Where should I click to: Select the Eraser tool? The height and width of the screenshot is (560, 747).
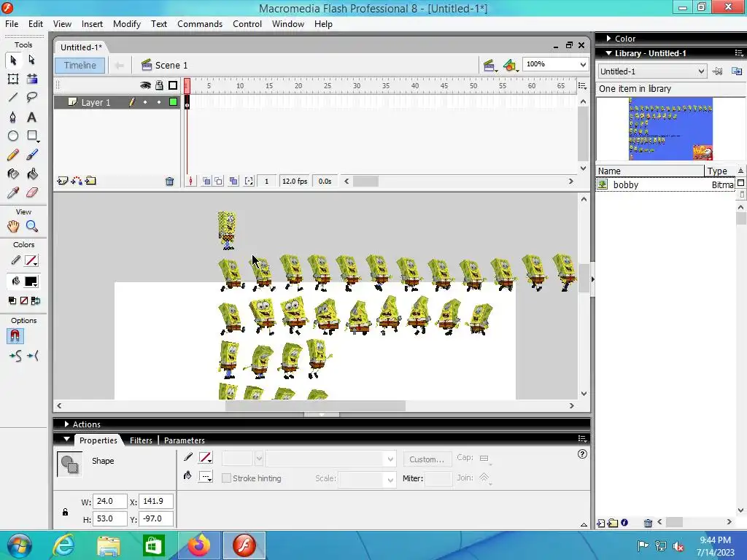coord(32,192)
